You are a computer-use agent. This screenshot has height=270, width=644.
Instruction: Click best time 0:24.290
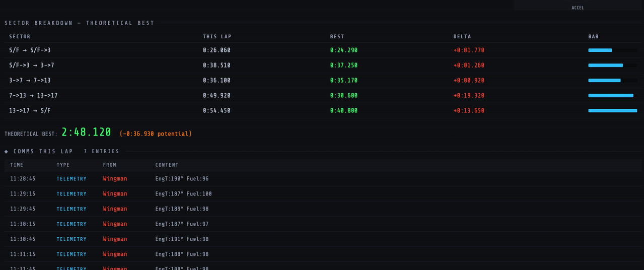coord(344,50)
